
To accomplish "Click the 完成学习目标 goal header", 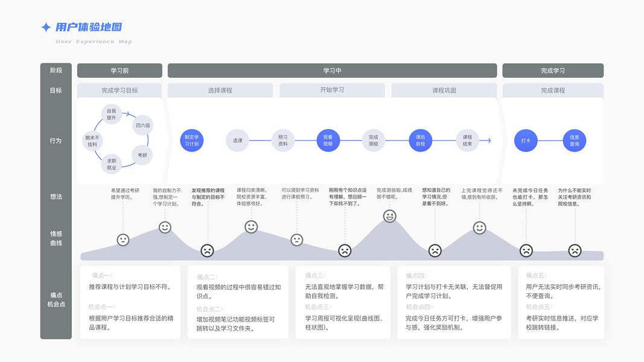I will [120, 91].
